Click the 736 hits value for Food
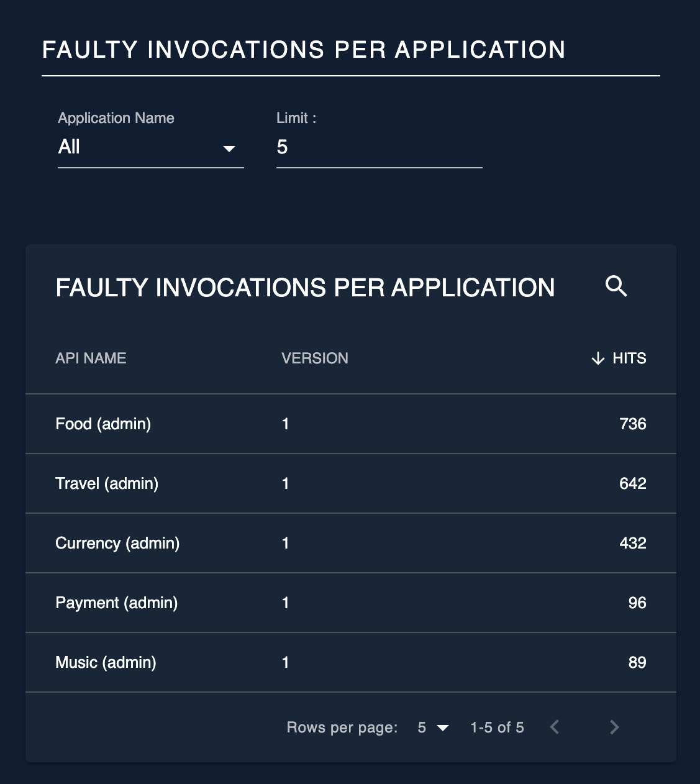 [x=633, y=424]
